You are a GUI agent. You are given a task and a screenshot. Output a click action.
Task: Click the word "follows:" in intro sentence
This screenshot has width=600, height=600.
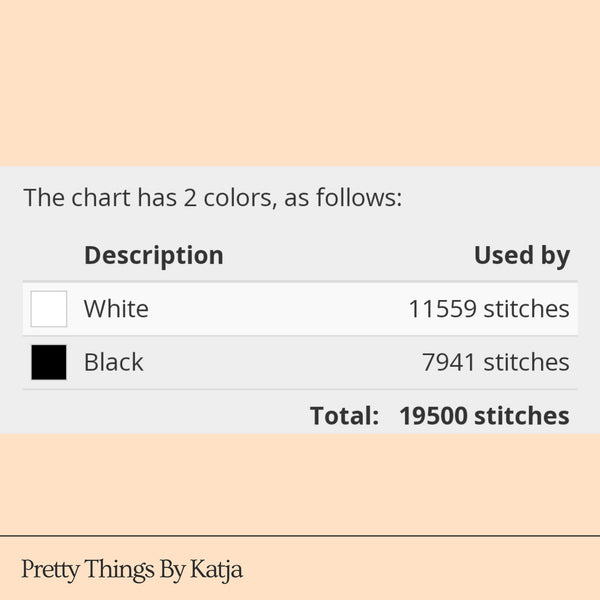click(359, 198)
